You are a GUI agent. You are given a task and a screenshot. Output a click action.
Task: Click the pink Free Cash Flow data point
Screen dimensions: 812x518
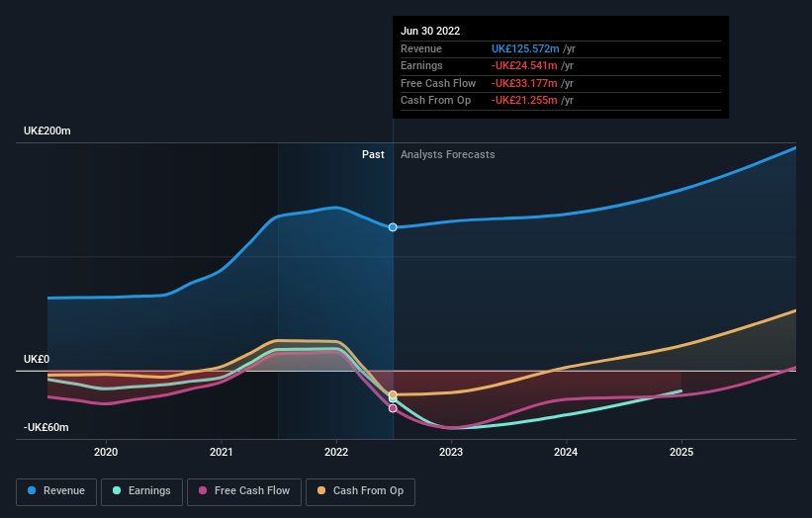(x=393, y=408)
